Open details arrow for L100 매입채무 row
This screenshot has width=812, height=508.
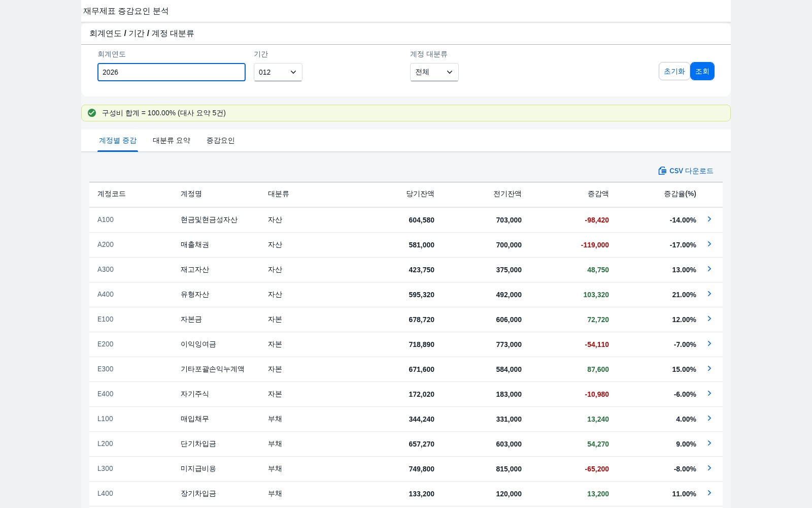tap(709, 418)
